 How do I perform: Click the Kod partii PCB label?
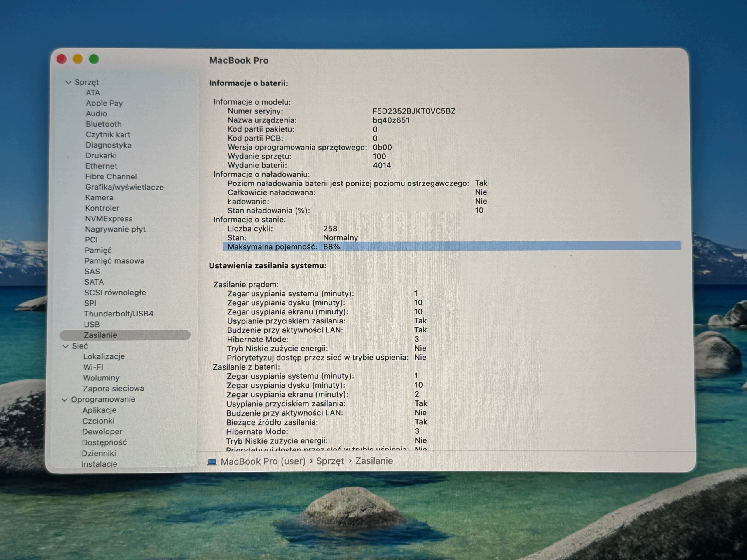coord(255,138)
